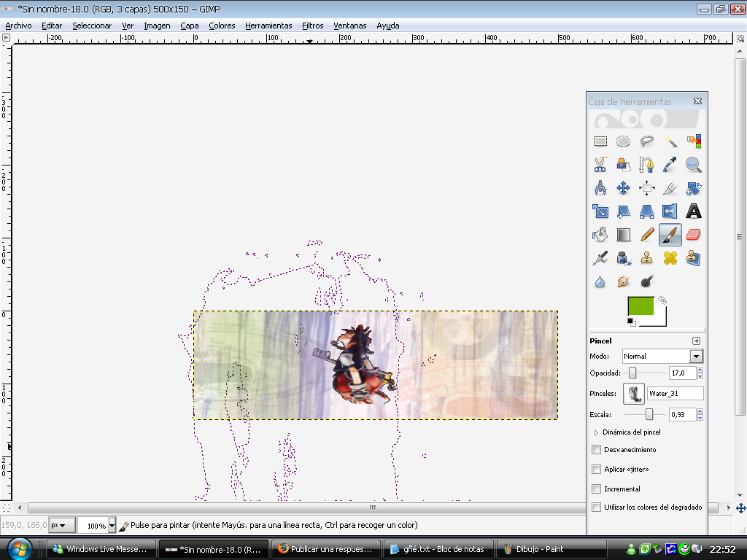
Task: Open the Filtros menu
Action: 312,26
